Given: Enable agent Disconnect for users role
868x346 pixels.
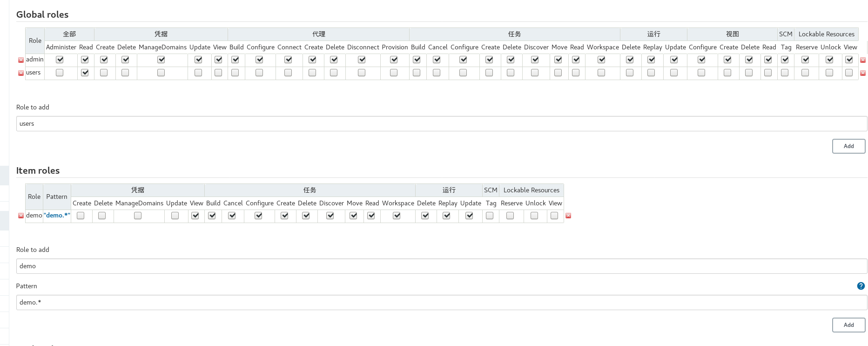Looking at the screenshot, I should (362, 73).
